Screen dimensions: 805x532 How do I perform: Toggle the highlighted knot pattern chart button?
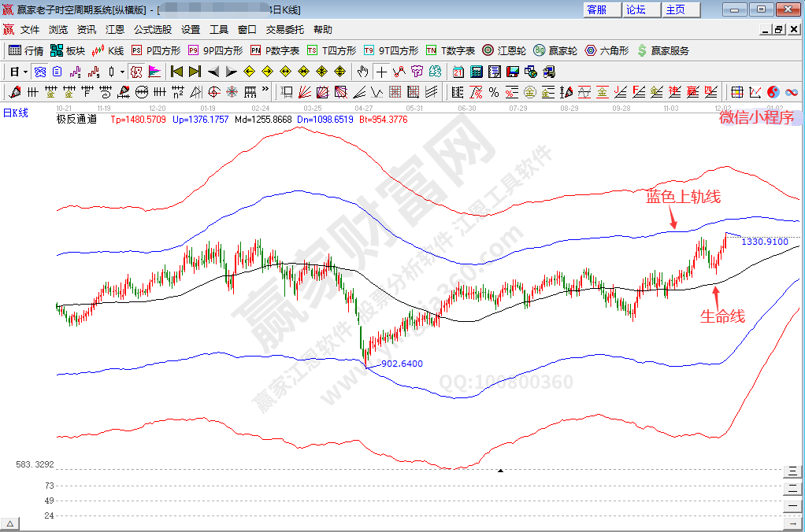(x=136, y=72)
